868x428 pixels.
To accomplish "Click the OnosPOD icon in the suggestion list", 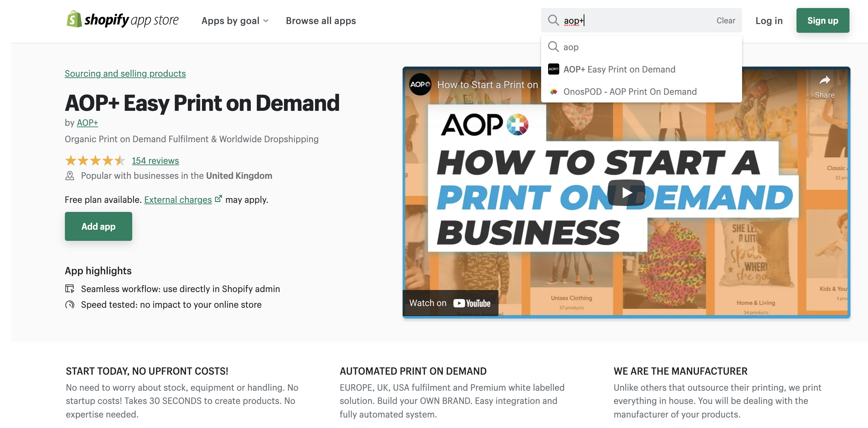I will (554, 91).
